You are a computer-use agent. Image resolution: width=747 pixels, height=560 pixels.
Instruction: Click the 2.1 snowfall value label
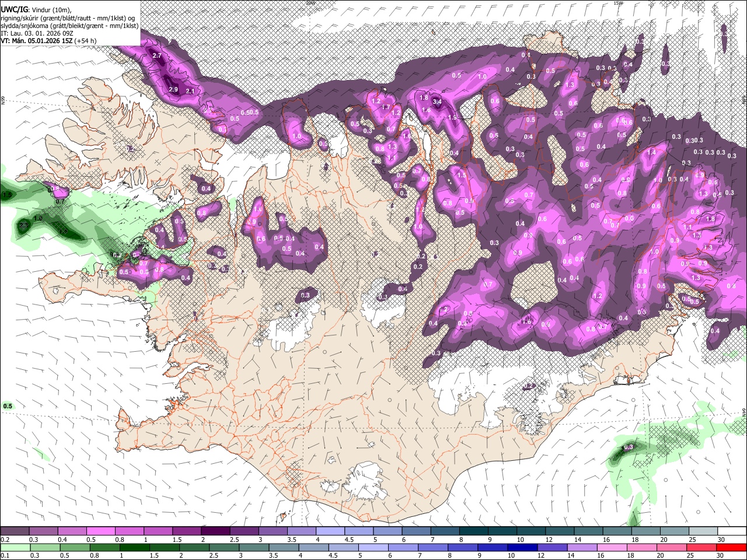point(190,91)
